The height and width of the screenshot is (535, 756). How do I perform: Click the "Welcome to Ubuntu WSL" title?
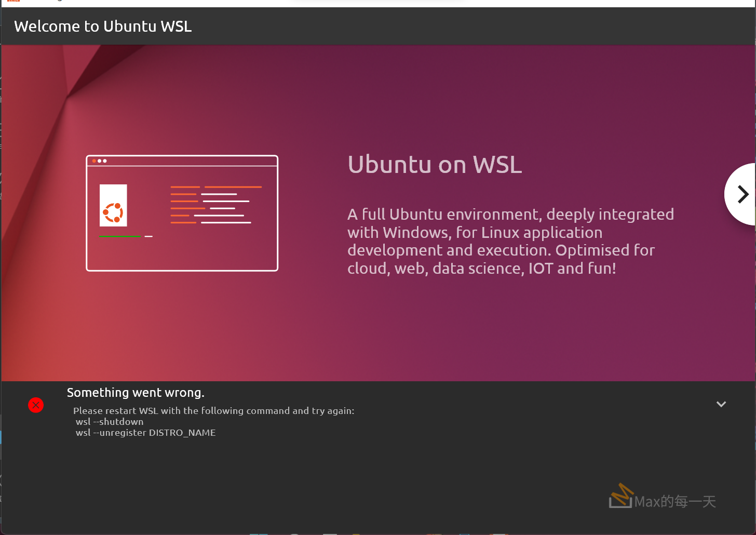(x=103, y=26)
